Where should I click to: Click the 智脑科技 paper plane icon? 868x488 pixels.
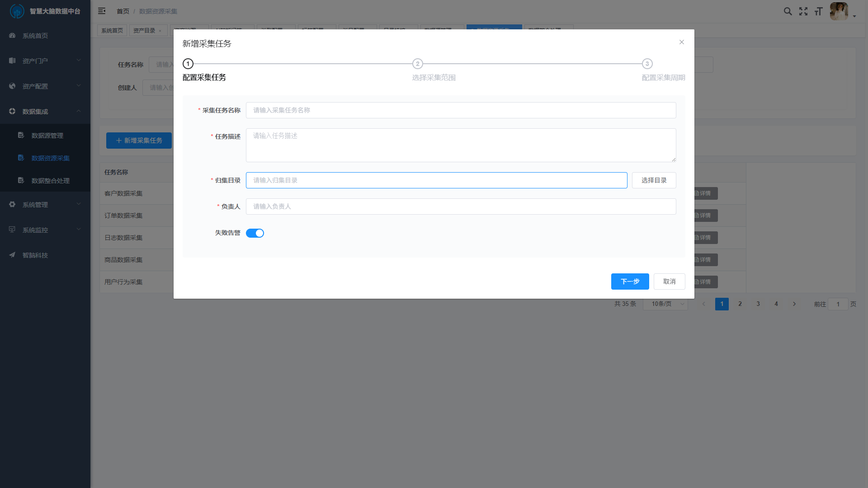click(12, 255)
